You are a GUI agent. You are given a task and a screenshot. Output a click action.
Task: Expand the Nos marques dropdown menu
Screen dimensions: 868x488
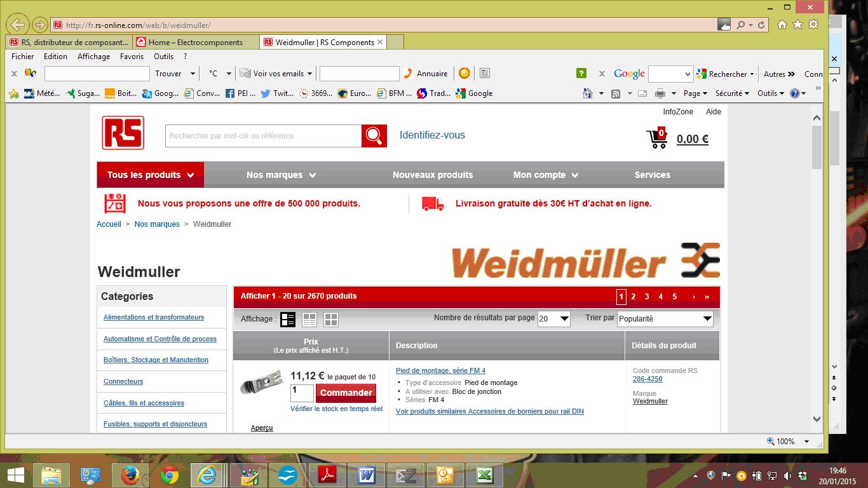pyautogui.click(x=281, y=175)
